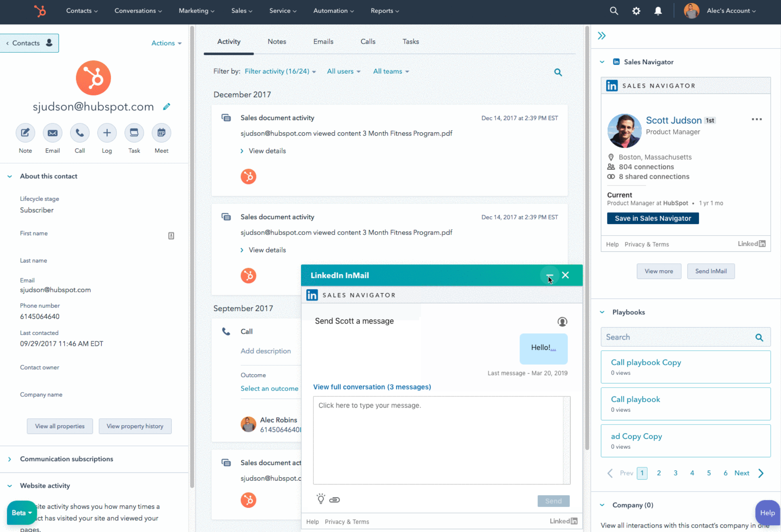Open the Reports navigation menu
Screen dimensions: 781x532
click(x=385, y=11)
